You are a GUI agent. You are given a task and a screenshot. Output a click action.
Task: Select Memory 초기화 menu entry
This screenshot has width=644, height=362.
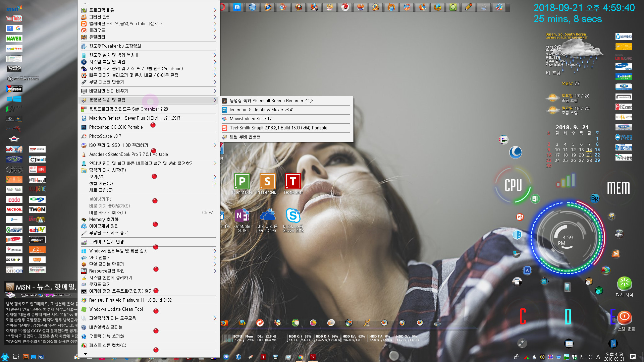[x=149, y=219]
